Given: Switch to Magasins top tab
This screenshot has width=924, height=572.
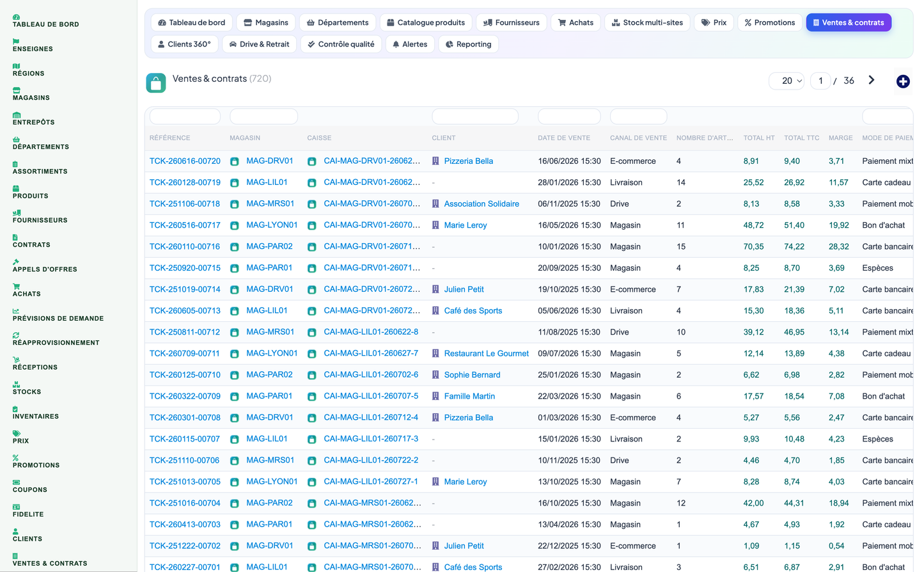Looking at the screenshot, I should 266,22.
